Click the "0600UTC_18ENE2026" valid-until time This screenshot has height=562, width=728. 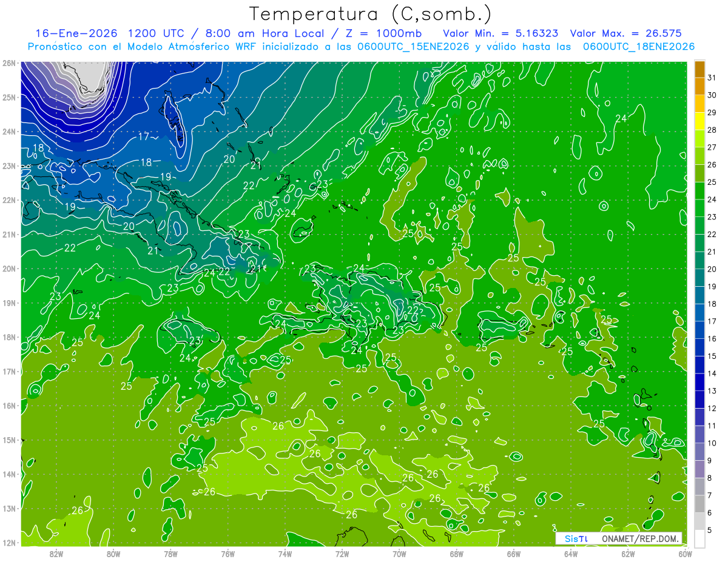click(x=639, y=47)
